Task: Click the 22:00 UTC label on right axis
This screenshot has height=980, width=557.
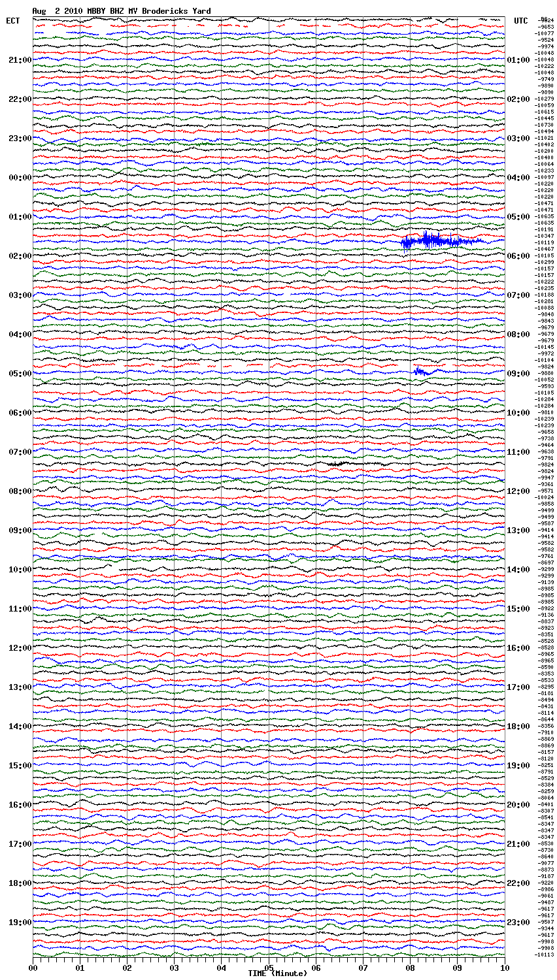Action: [x=518, y=883]
